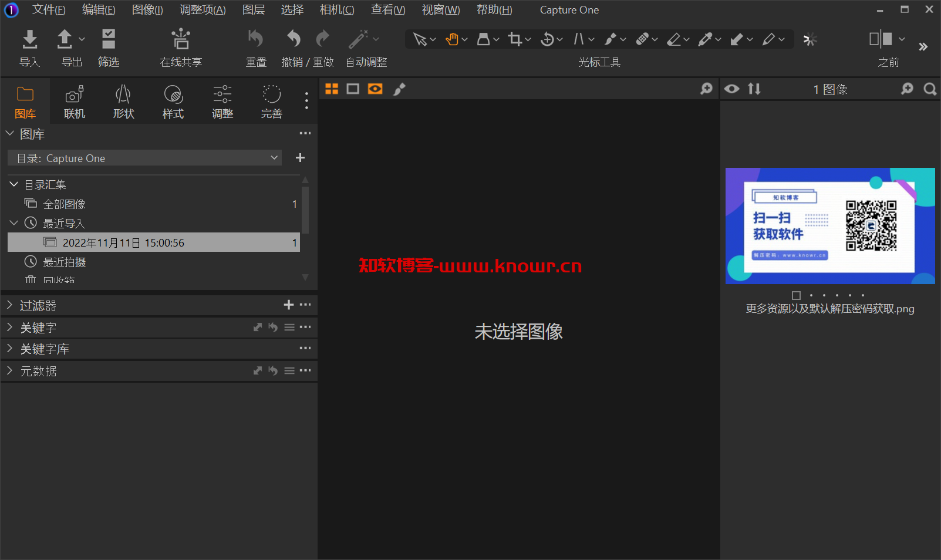Expand the 过滤器 panel

(9, 305)
